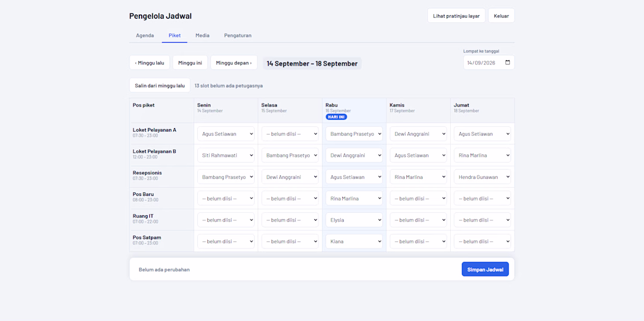
Task: Open Resepsionis Senin dropdown
Action: tap(226, 177)
